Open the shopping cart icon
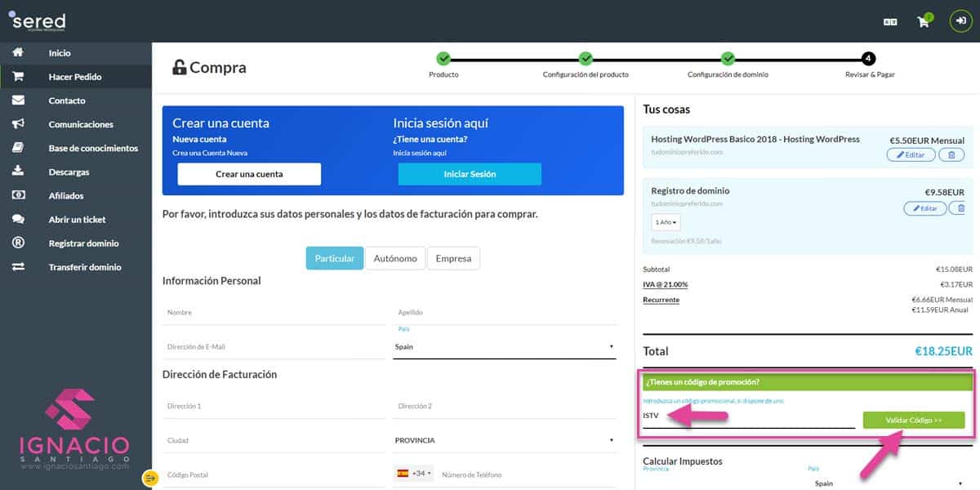The width and height of the screenshot is (980, 490). [924, 21]
